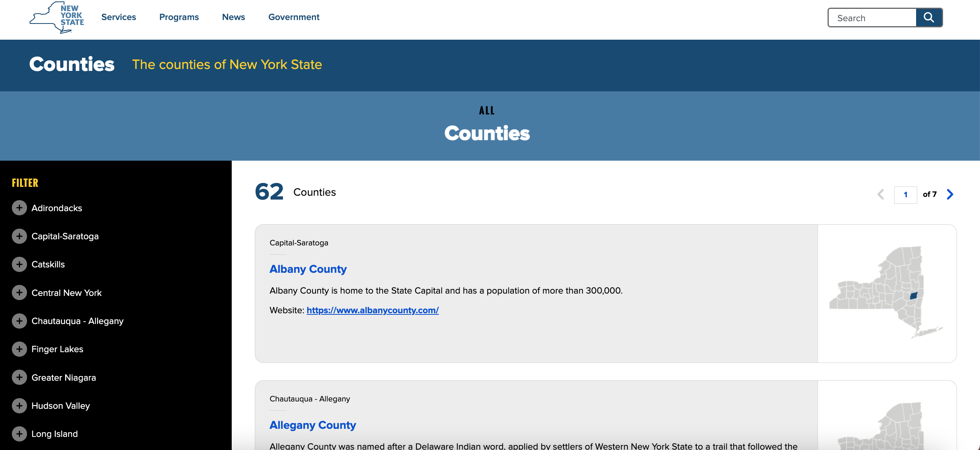Open the Albany County link
The image size is (980, 450).
(x=308, y=269)
